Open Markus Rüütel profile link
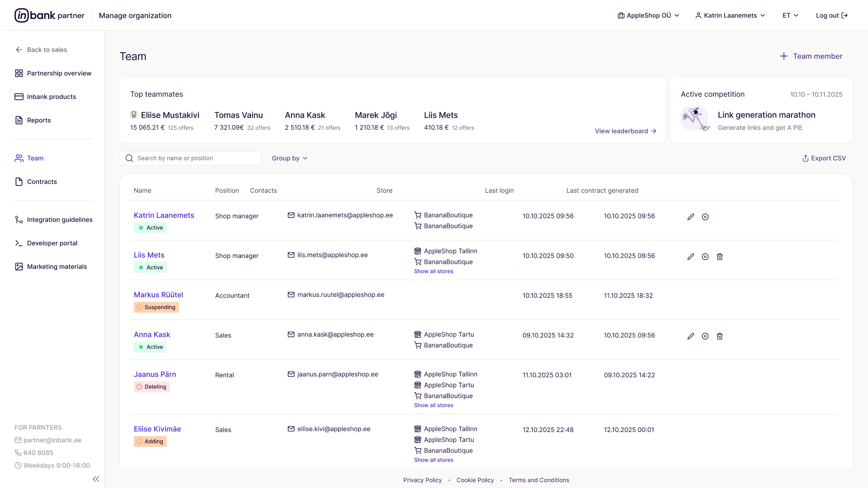Viewport: 868px width, 488px height. point(158,295)
